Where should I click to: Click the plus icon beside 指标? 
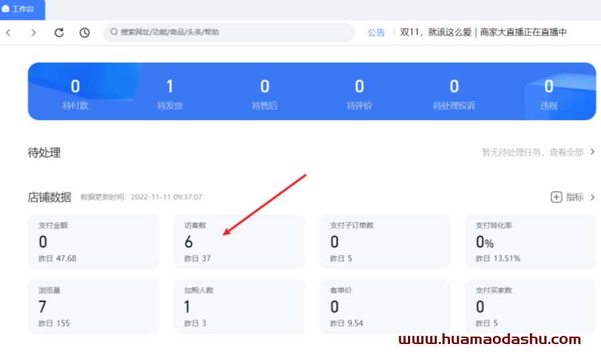[x=556, y=197]
